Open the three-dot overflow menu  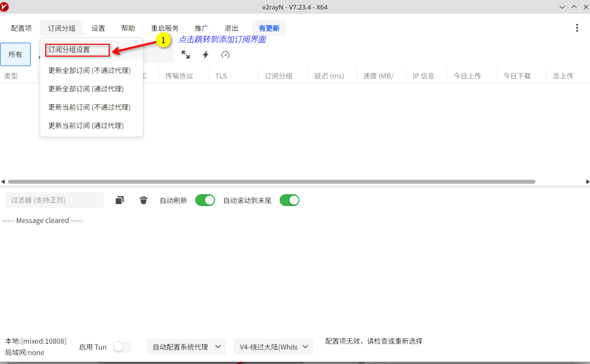coord(577,28)
